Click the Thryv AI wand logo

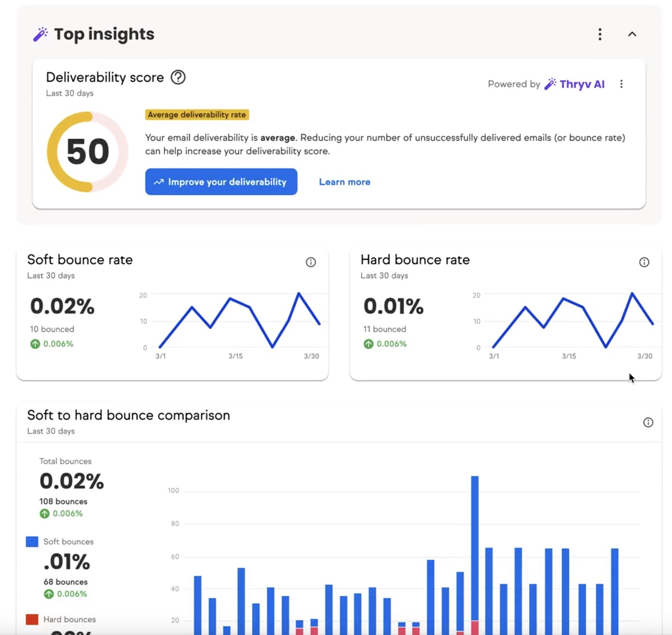(x=550, y=84)
